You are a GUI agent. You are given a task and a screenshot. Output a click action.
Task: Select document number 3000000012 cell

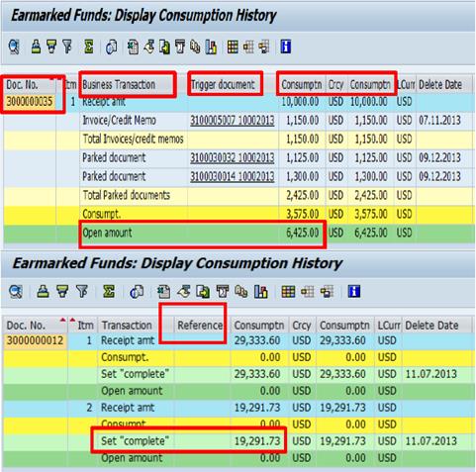(35, 340)
